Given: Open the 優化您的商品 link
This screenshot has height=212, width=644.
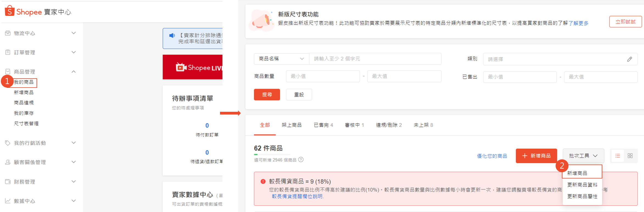Looking at the screenshot, I should (x=492, y=156).
